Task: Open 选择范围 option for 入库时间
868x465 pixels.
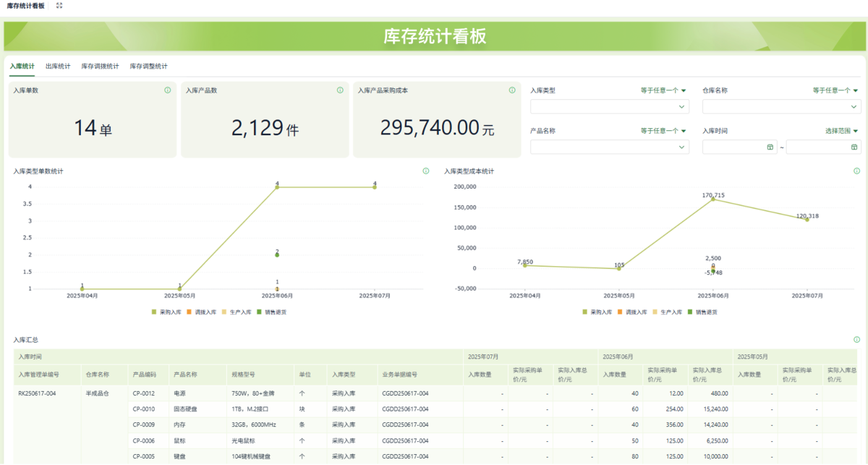Action: 842,131
